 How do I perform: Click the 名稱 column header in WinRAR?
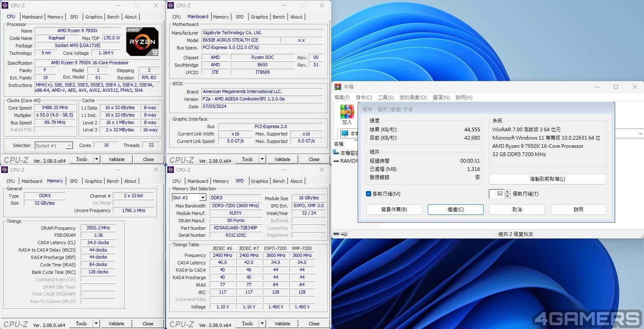tap(339, 144)
